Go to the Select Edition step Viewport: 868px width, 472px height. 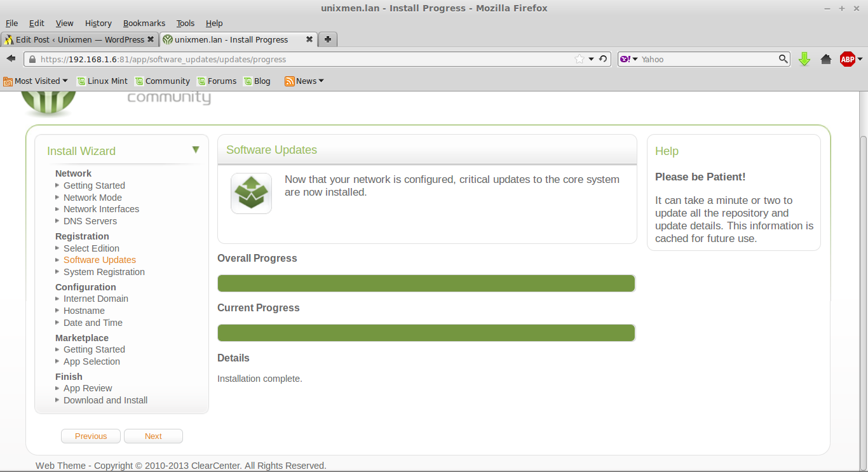92,248
